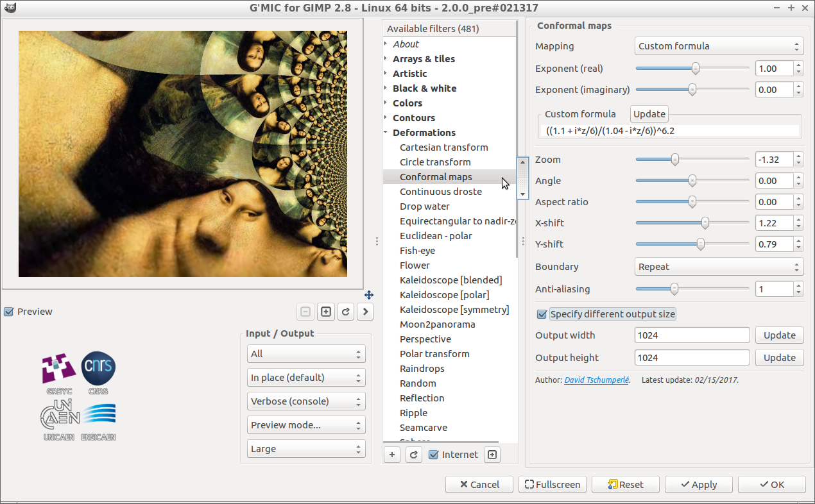Image resolution: width=815 pixels, height=504 pixels.
Task: Click the Output height input field
Action: pyautogui.click(x=692, y=358)
